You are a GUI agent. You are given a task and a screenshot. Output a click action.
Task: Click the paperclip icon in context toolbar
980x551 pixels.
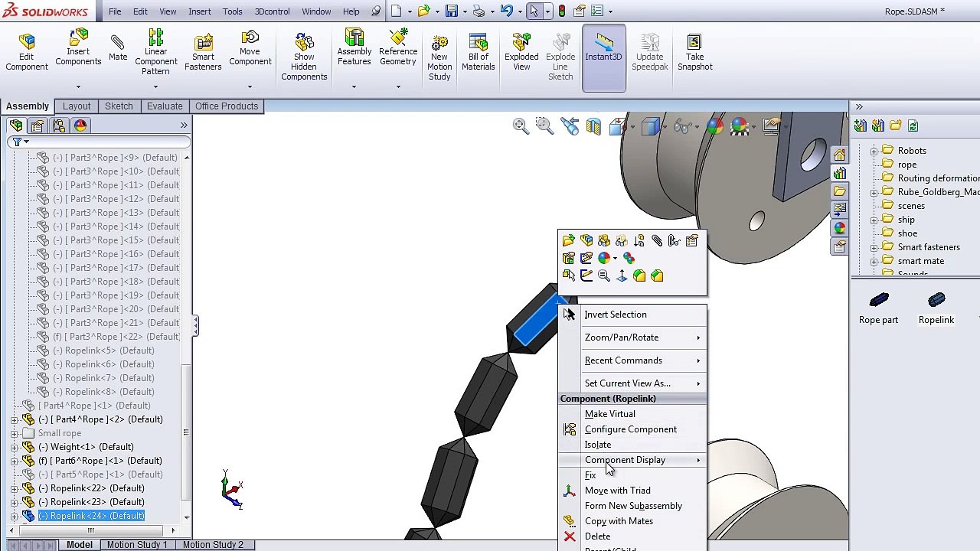(x=657, y=241)
